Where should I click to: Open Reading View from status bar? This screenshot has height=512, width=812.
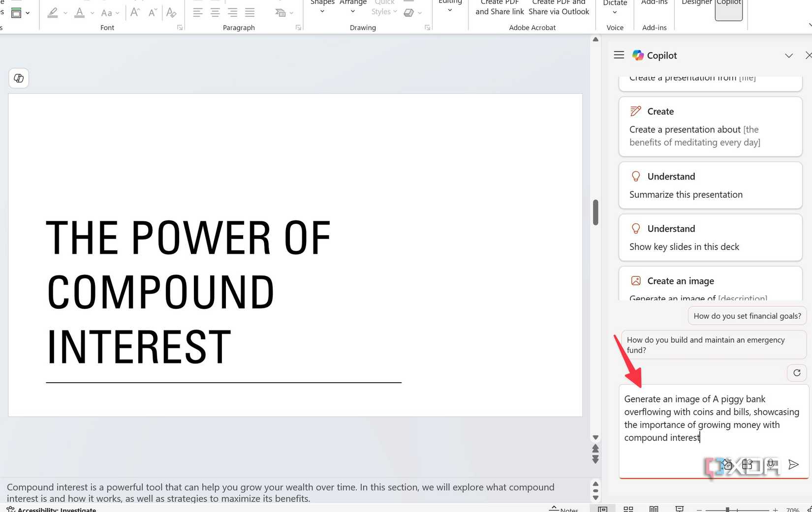[654, 509]
